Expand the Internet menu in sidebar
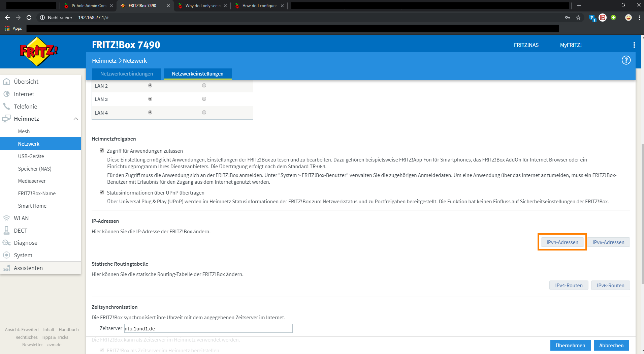 click(24, 94)
